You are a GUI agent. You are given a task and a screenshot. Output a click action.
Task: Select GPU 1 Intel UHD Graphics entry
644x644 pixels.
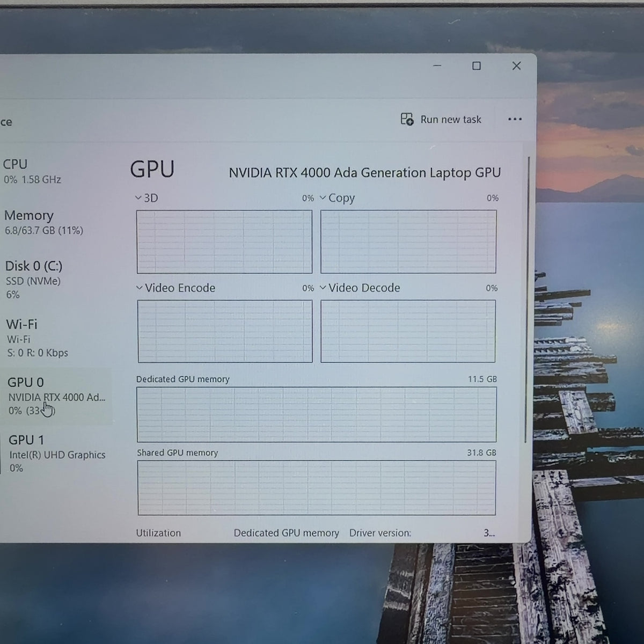[x=56, y=453]
